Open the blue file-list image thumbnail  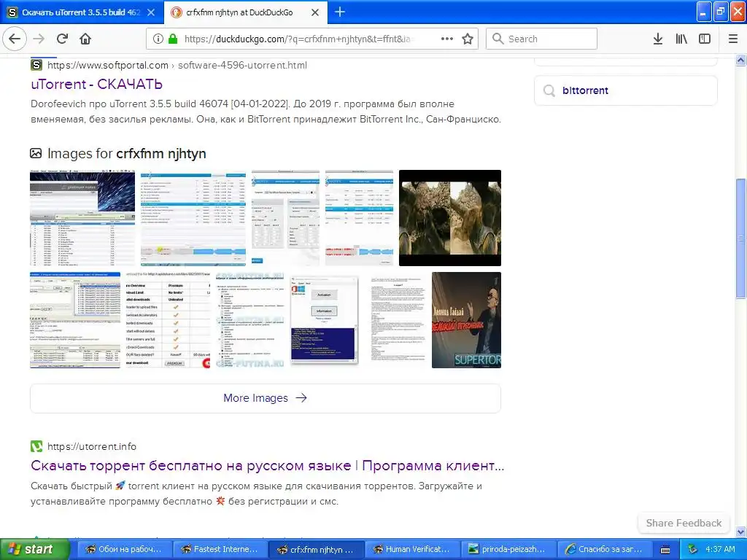pos(193,217)
